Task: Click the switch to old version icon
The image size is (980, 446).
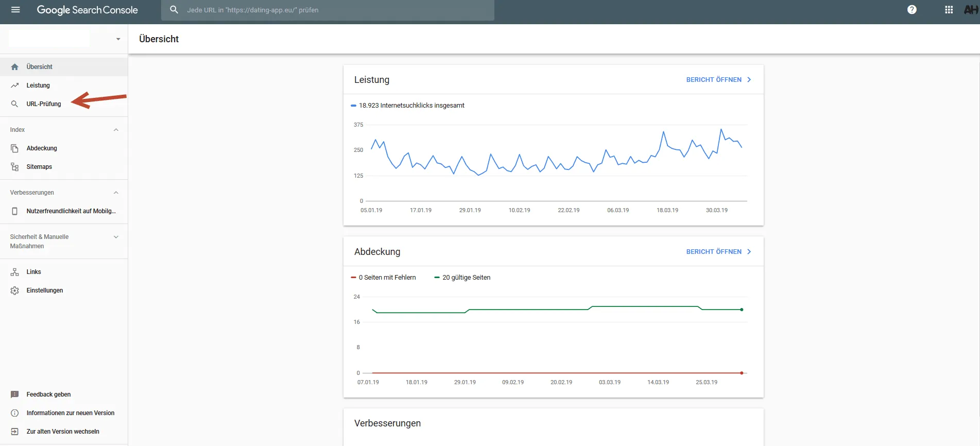Action: point(15,432)
